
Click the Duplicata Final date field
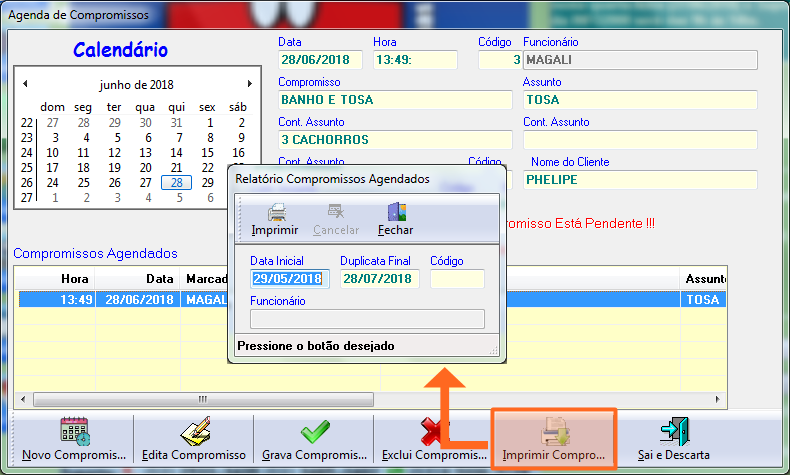[378, 279]
